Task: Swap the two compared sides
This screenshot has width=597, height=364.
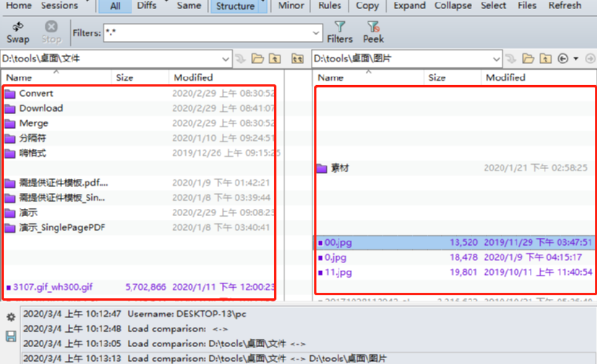Action: [x=18, y=33]
